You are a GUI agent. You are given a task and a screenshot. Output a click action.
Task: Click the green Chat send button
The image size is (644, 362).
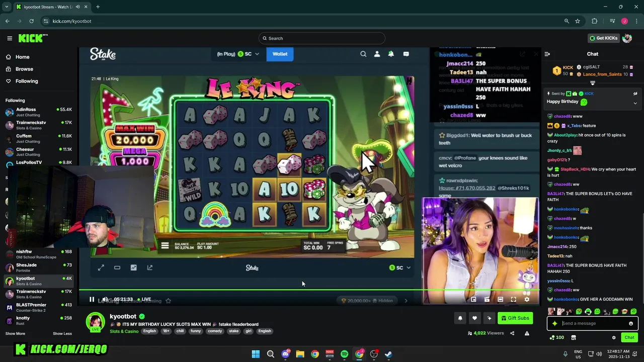click(629, 337)
